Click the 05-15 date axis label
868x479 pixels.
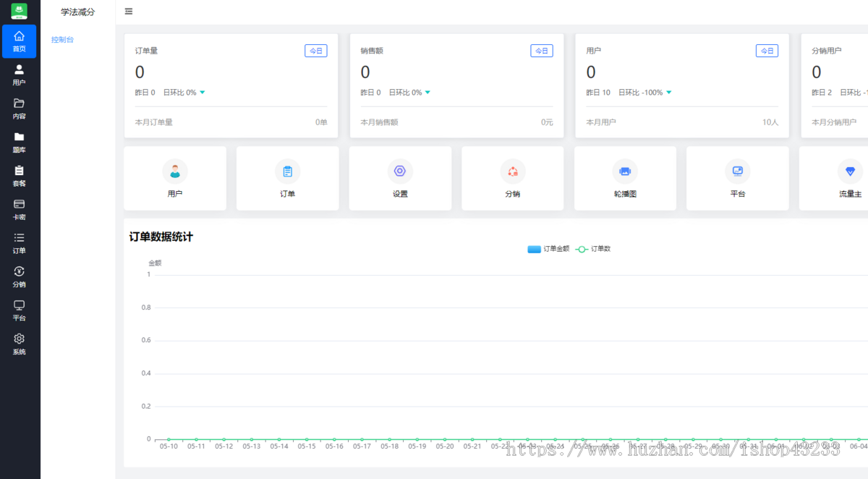[307, 446]
